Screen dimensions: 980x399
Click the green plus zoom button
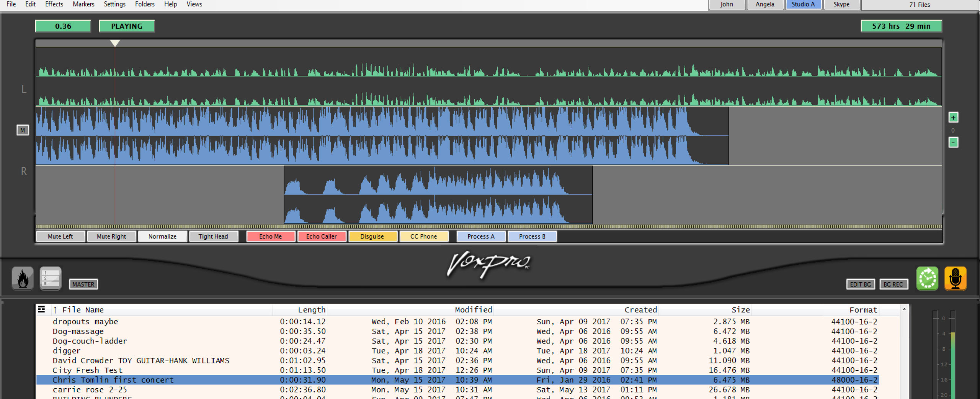tap(953, 118)
